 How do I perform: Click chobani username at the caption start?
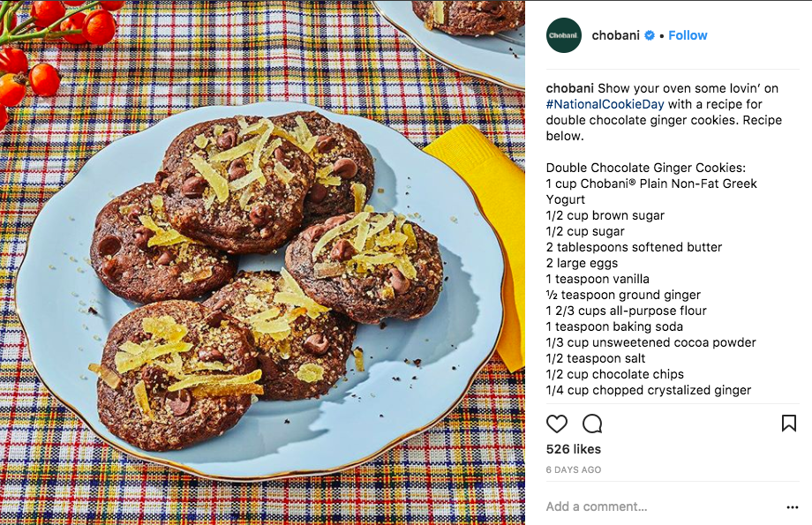coord(572,88)
